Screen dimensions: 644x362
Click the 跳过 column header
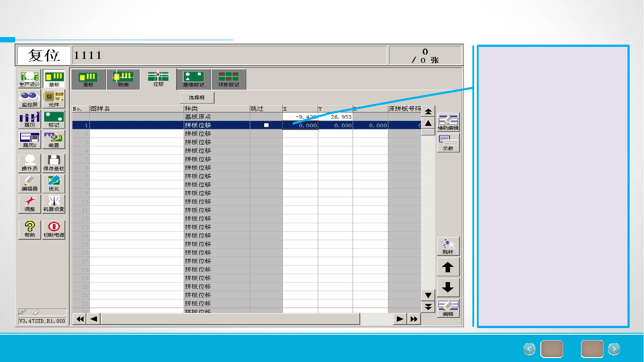click(x=266, y=108)
